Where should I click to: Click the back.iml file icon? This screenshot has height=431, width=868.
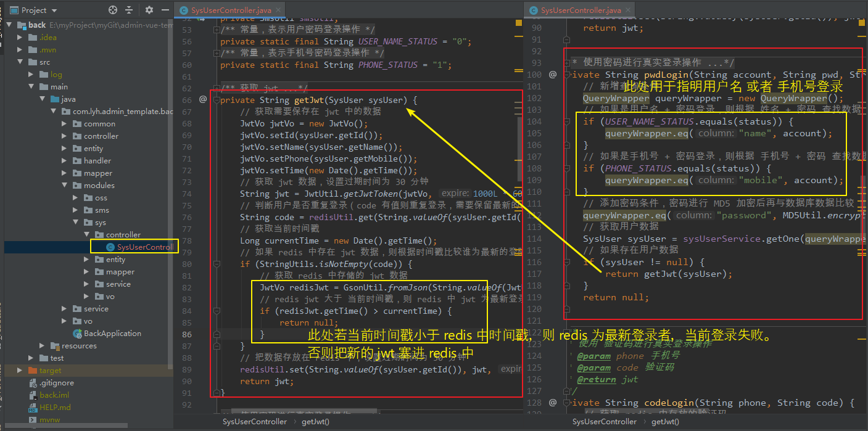33,395
